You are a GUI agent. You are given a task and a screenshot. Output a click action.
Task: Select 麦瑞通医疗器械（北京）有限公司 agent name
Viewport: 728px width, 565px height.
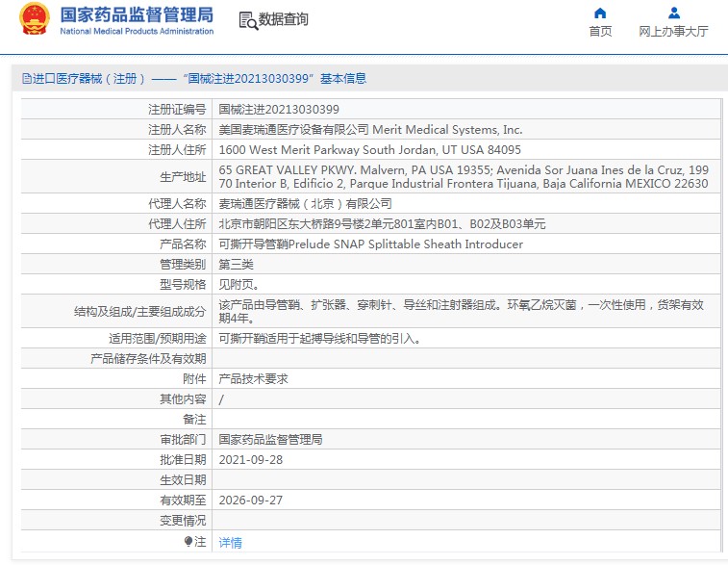(306, 203)
